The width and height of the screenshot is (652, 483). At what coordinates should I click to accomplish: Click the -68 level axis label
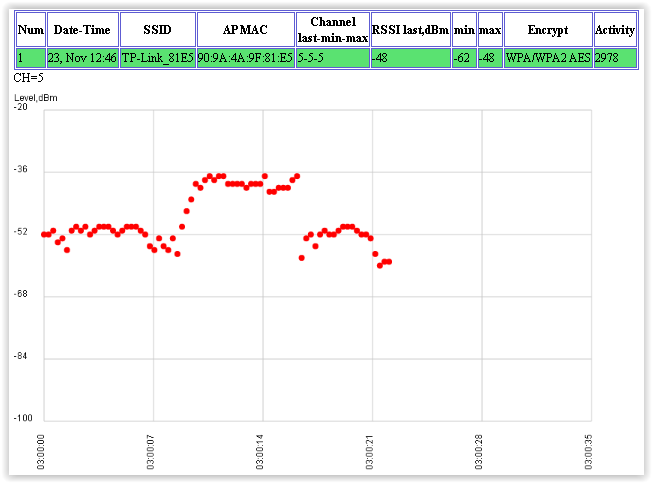22,295
